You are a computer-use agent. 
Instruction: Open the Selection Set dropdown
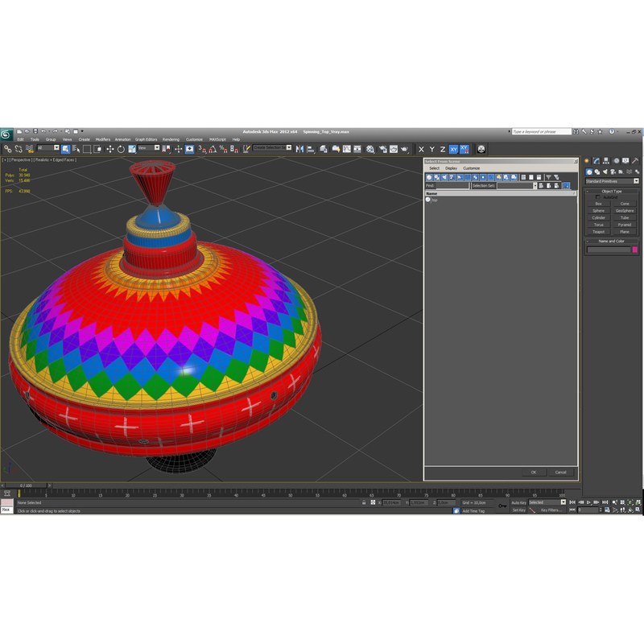(535, 185)
